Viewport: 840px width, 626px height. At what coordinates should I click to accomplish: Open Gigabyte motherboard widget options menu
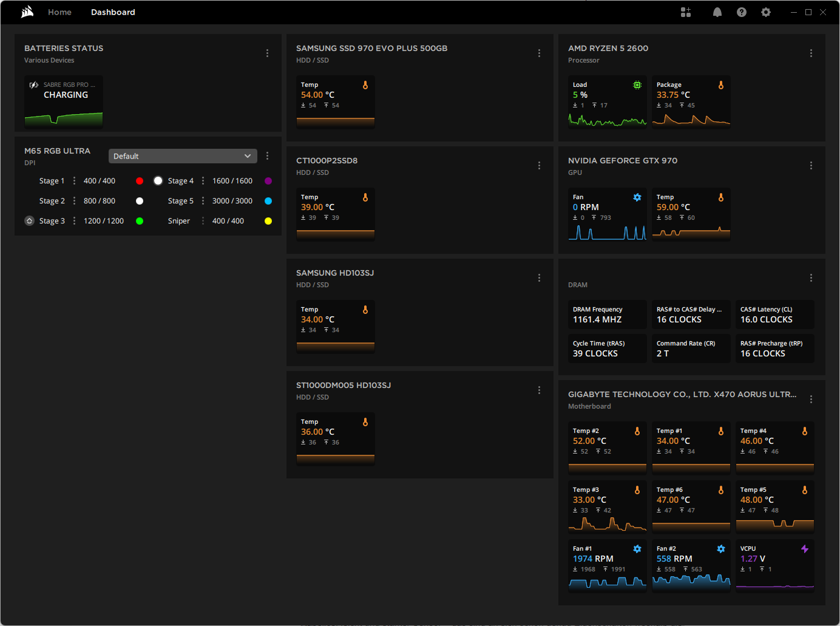(811, 400)
